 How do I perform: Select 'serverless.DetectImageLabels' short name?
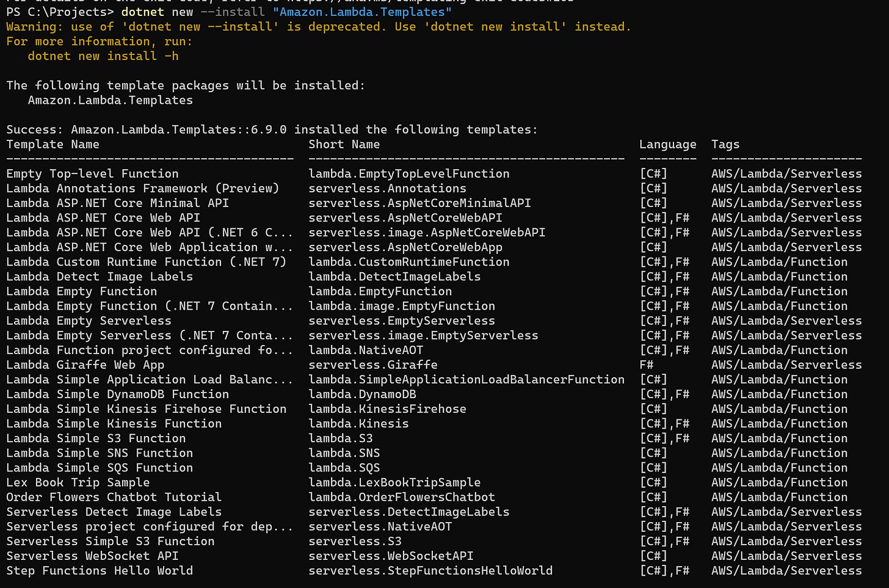[409, 512]
